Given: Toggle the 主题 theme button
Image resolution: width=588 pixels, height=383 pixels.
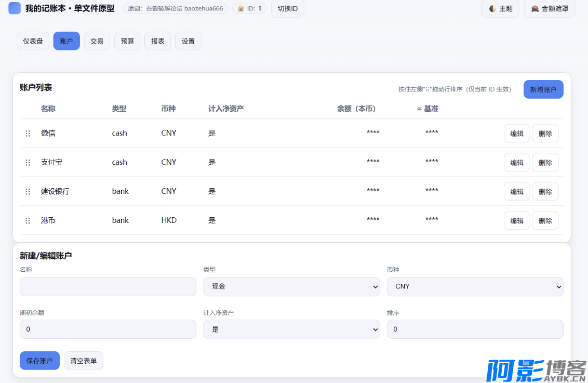Looking at the screenshot, I should coord(500,9).
